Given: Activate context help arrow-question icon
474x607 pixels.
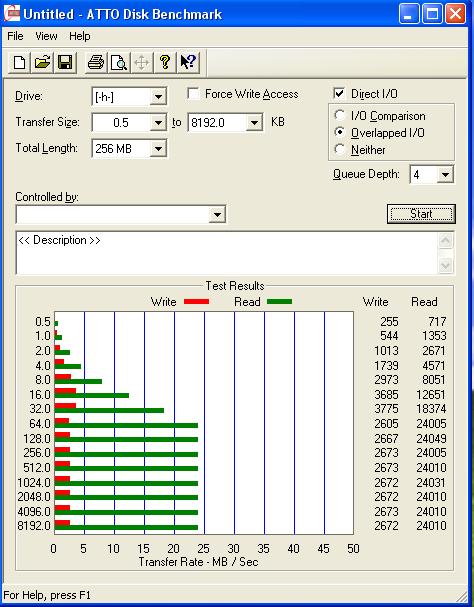Looking at the screenshot, I should pos(188,62).
